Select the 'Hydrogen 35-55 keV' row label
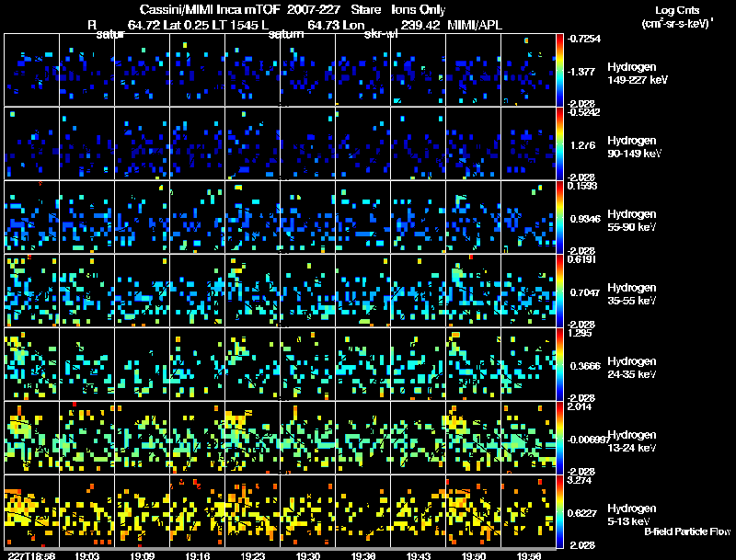This screenshot has height=560, width=736. coord(632,294)
